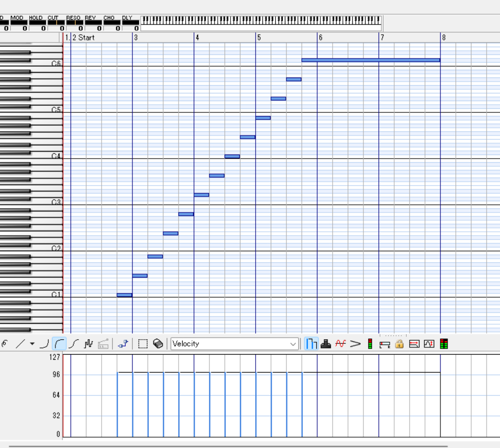Click the C2 piano key
The image size is (500, 448).
pyautogui.click(x=48, y=248)
